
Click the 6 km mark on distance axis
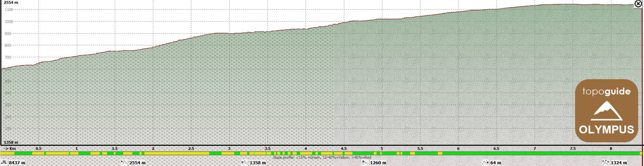coord(458,149)
